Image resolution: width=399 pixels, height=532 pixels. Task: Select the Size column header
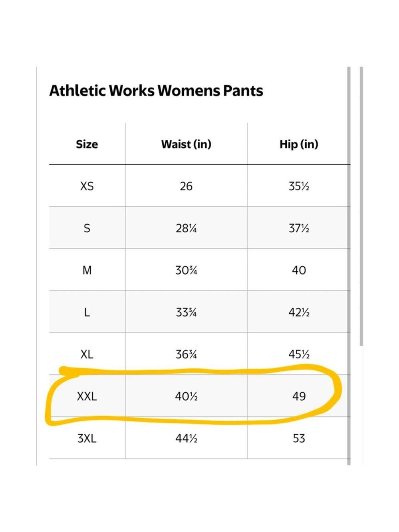(87, 144)
